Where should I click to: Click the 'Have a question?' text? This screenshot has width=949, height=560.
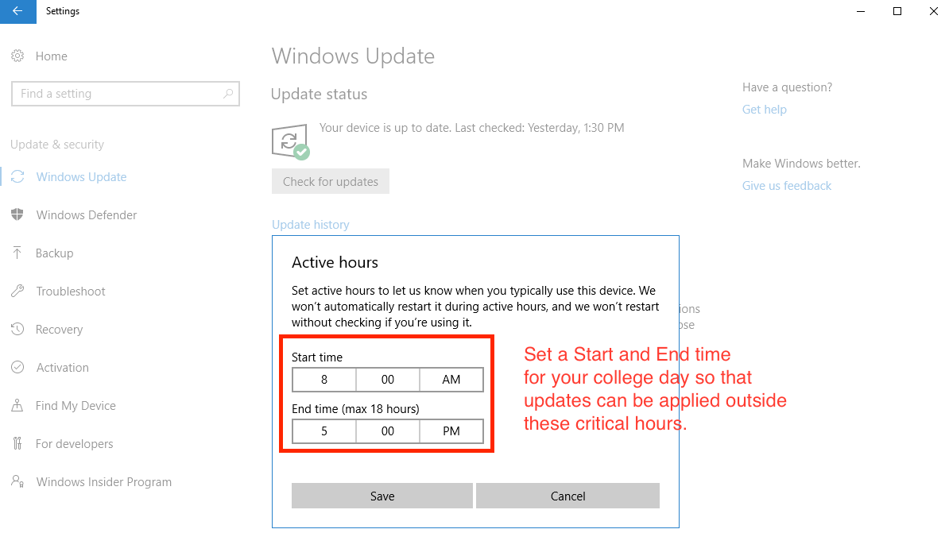click(x=788, y=87)
